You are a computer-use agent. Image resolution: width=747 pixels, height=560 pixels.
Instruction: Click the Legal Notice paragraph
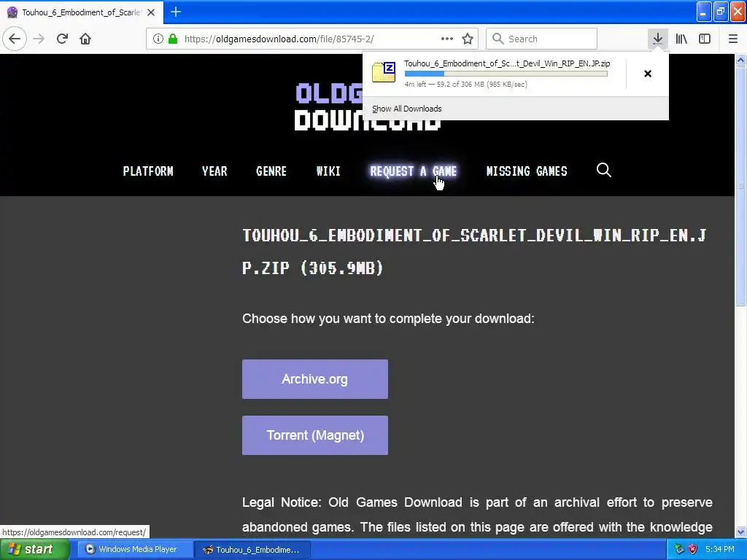point(477,515)
